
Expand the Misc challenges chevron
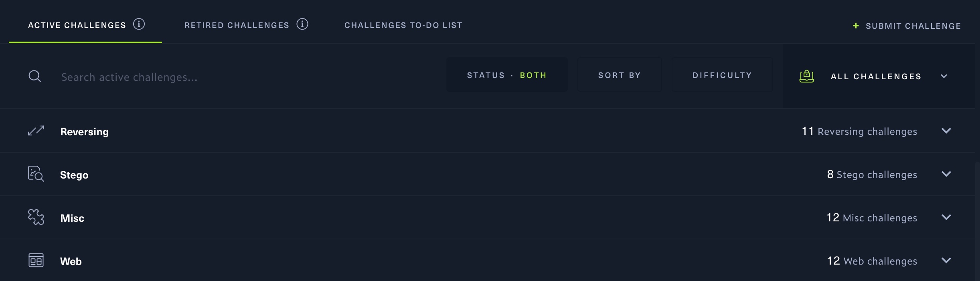[x=946, y=217]
